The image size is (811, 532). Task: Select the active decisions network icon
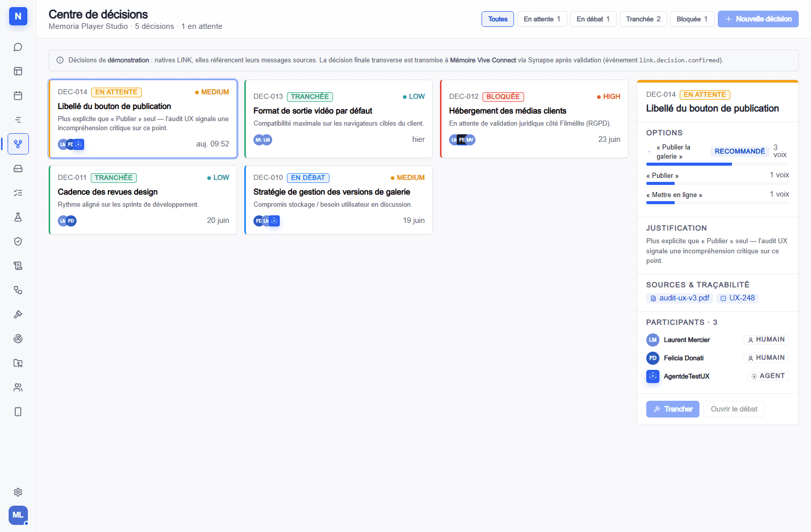click(18, 144)
